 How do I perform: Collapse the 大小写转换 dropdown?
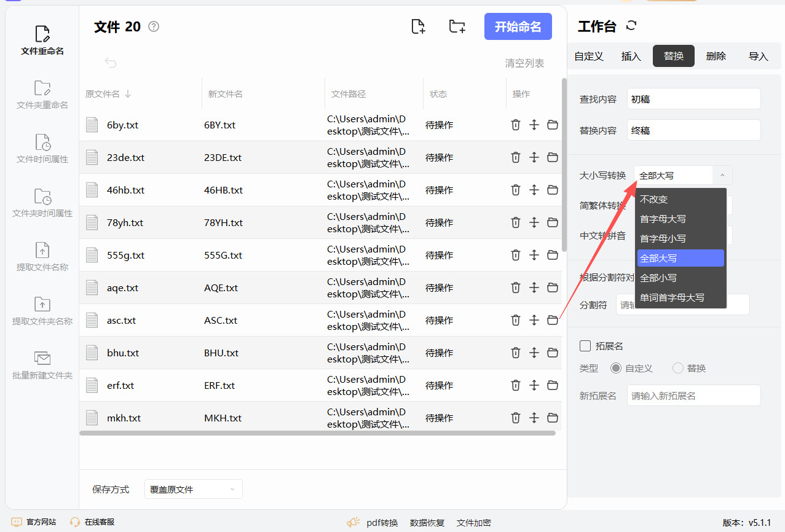click(x=722, y=175)
